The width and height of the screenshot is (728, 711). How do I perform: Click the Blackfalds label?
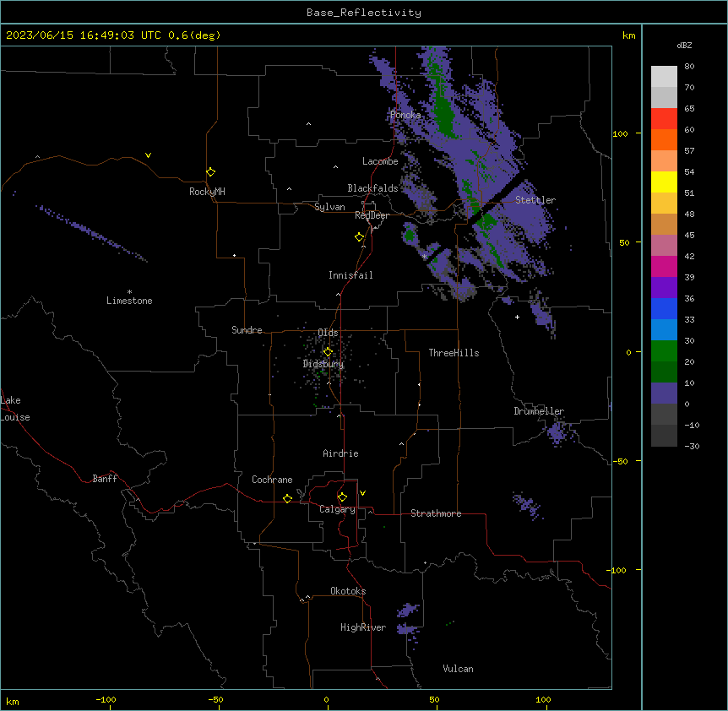[372, 188]
